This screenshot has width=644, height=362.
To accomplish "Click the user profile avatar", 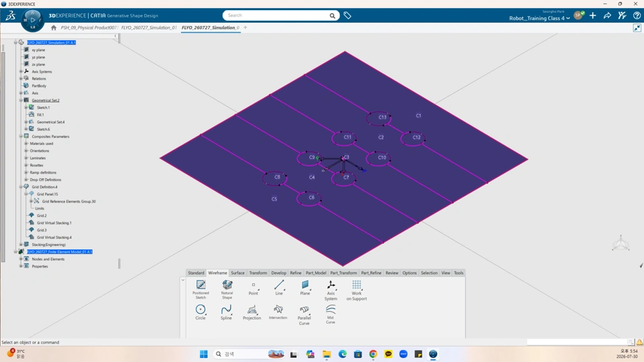I will coord(579,15).
